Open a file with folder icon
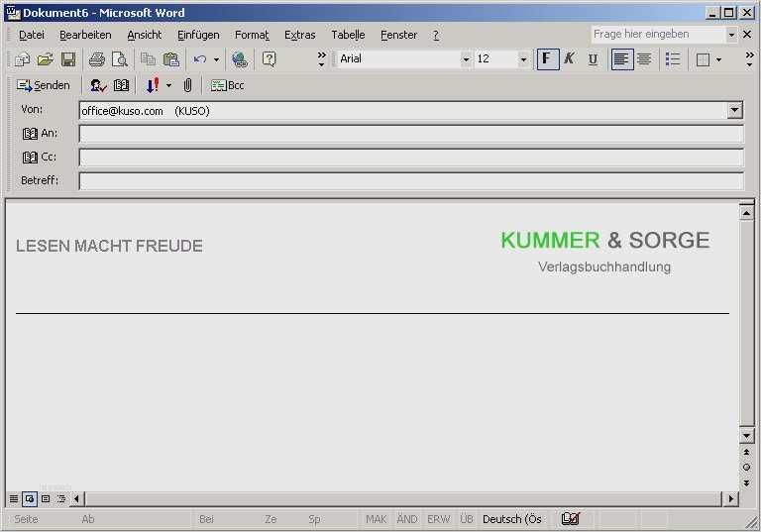Viewport: 761px width, 532px height. [46, 59]
